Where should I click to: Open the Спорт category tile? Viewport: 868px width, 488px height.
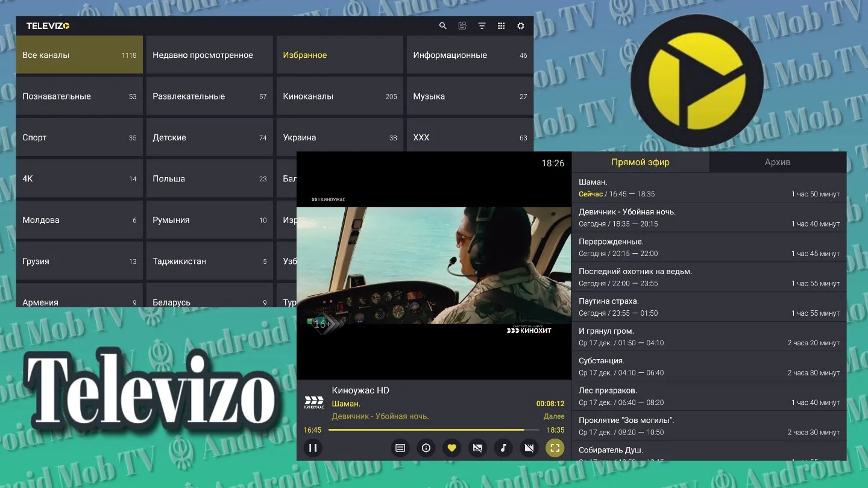click(x=80, y=137)
